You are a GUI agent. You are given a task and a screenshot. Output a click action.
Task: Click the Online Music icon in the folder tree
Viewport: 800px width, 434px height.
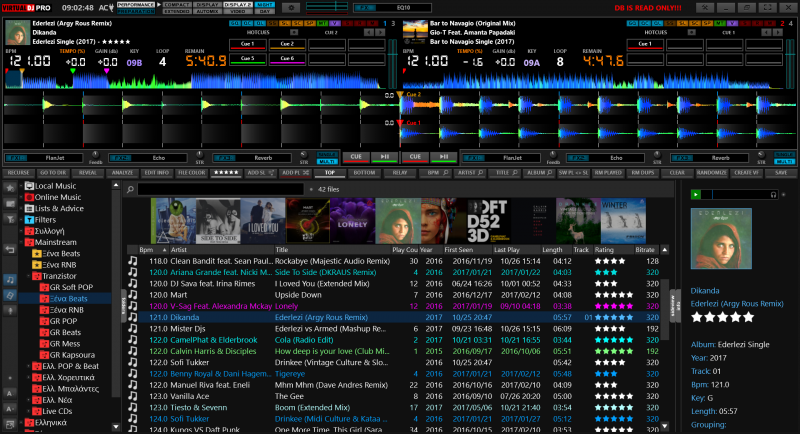pos(30,197)
